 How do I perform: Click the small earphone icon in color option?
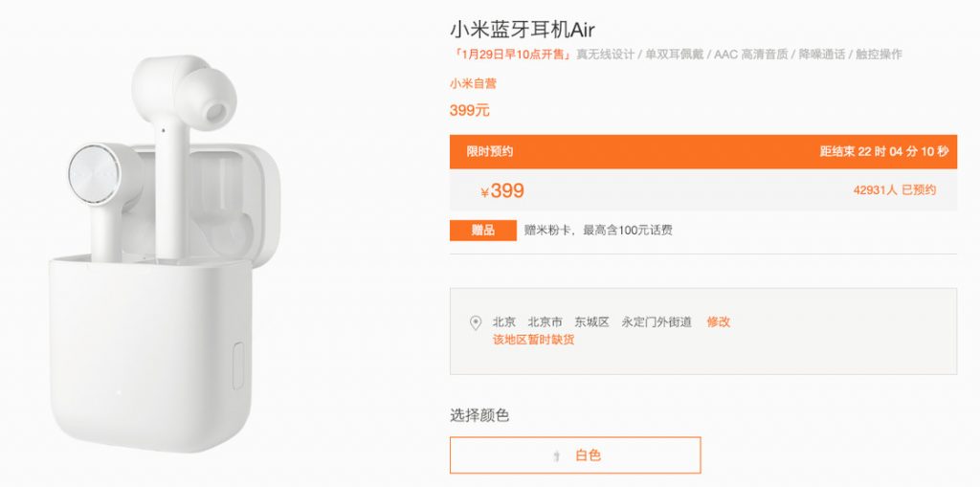(556, 456)
